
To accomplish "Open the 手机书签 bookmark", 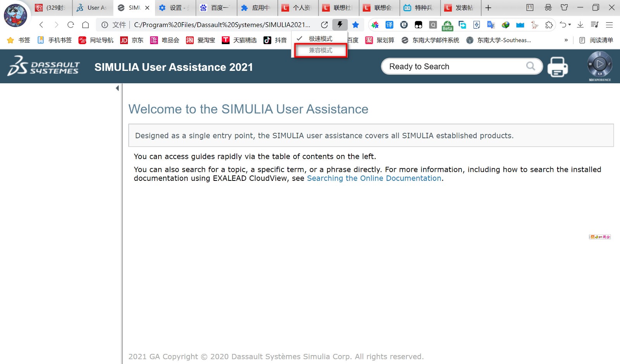I will pos(55,40).
